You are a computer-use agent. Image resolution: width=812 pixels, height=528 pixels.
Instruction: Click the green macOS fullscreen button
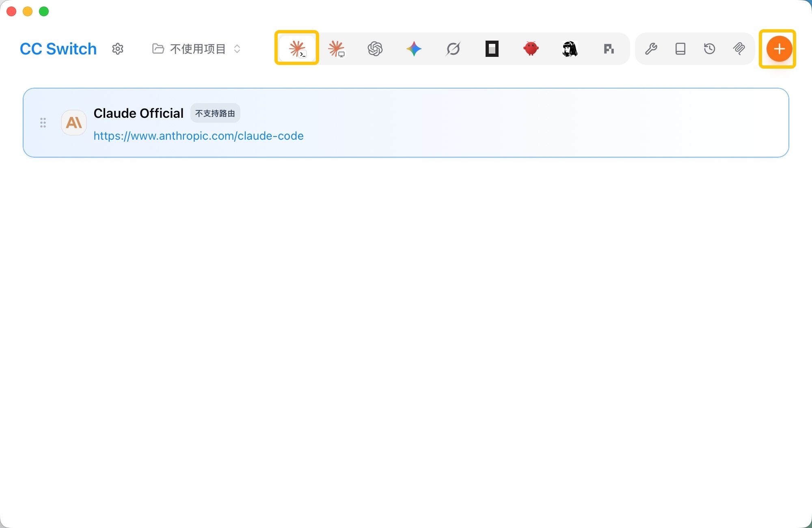[x=44, y=11]
